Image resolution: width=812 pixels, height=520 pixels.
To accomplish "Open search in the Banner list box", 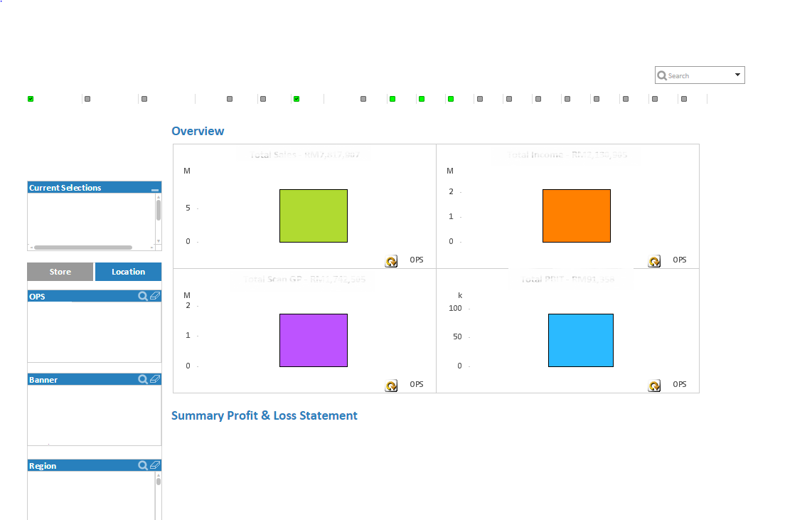I will point(143,380).
